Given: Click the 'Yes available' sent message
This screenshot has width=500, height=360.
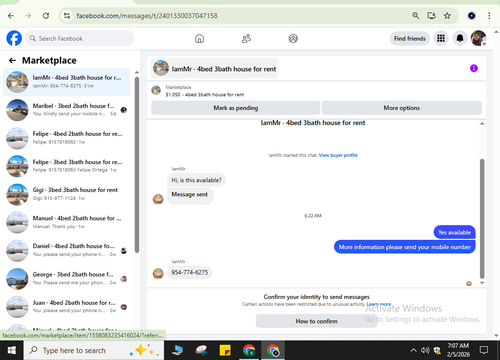Looking at the screenshot, I should click(x=454, y=232).
